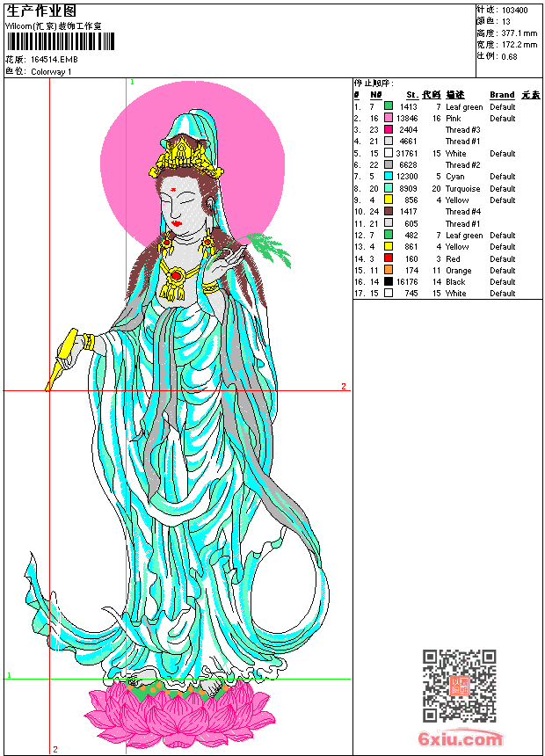
Task: Select the scale value 0.68
Action: click(509, 56)
